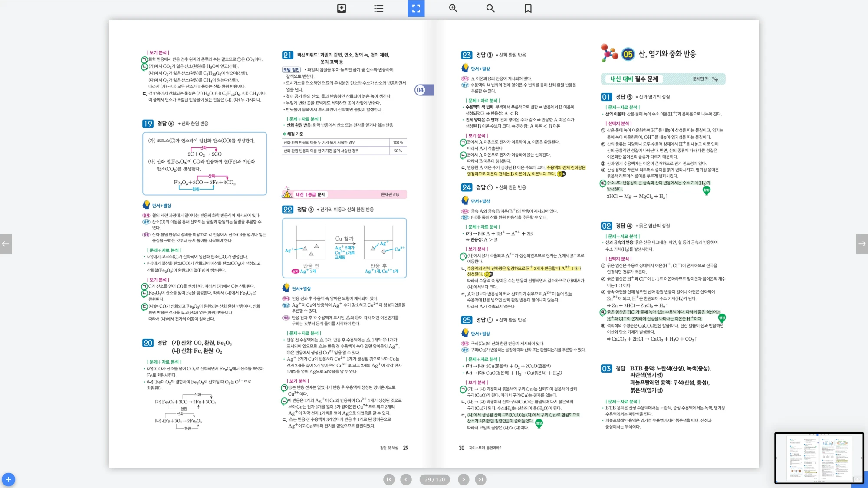Go to the next page using the right edge arrow

[862, 244]
